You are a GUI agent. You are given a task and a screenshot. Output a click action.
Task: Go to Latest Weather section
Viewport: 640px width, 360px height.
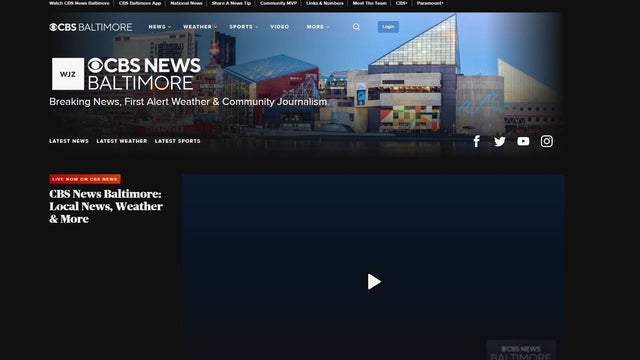122,141
